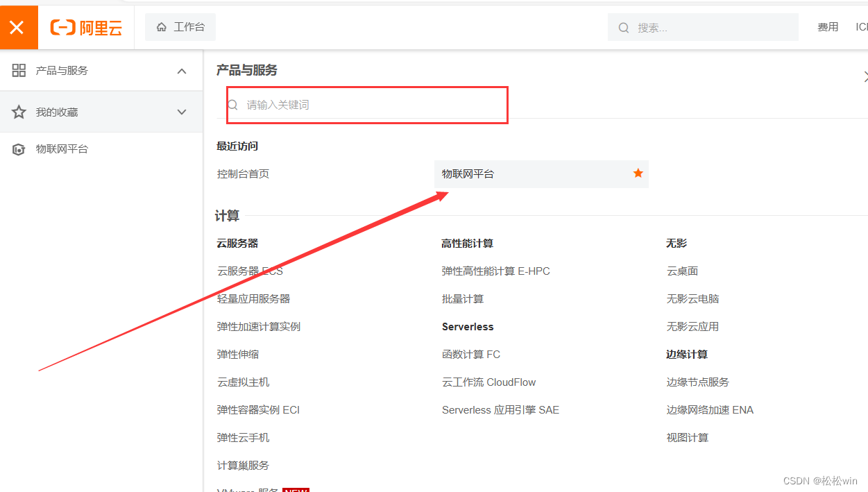Open 批量计算 product link
The image size is (868, 492).
[463, 298]
